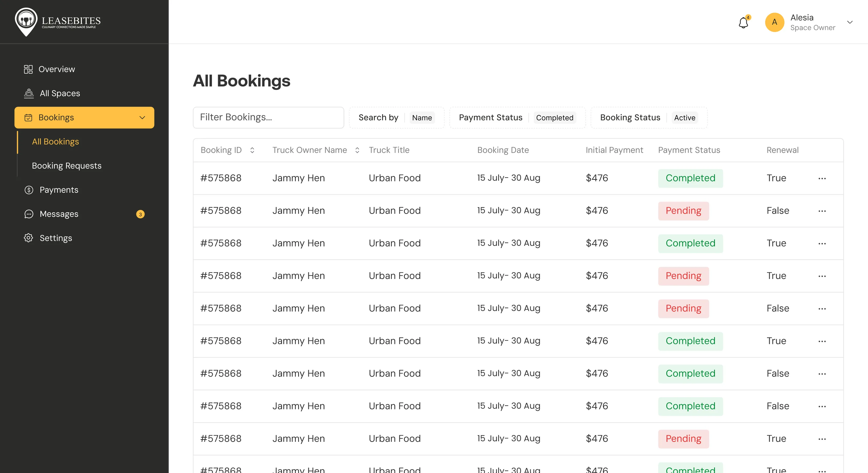The height and width of the screenshot is (473, 868).
Task: Click 15 July- 30 Aug in fourth row
Action: pos(508,276)
